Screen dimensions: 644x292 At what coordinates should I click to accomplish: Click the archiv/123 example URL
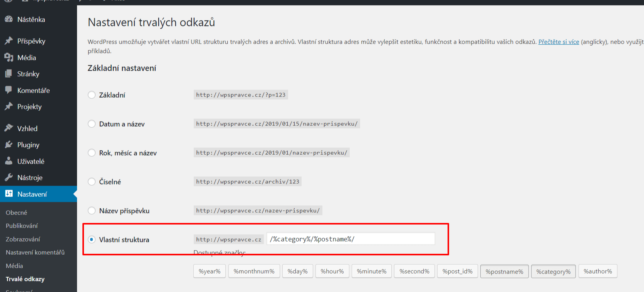248,182
